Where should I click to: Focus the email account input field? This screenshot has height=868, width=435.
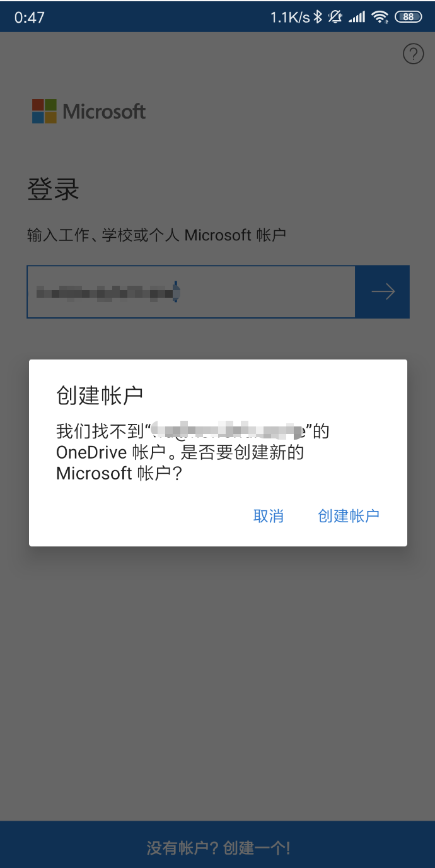(192, 291)
